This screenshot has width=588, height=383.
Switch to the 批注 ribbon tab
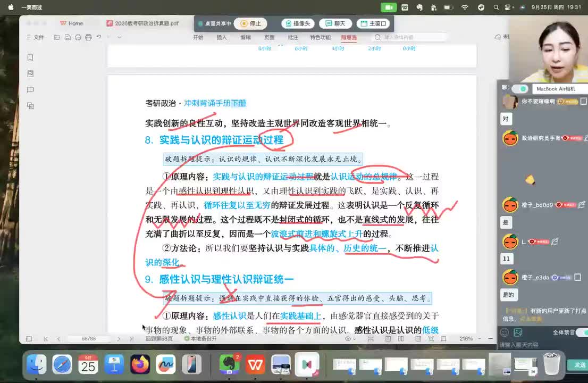(293, 37)
